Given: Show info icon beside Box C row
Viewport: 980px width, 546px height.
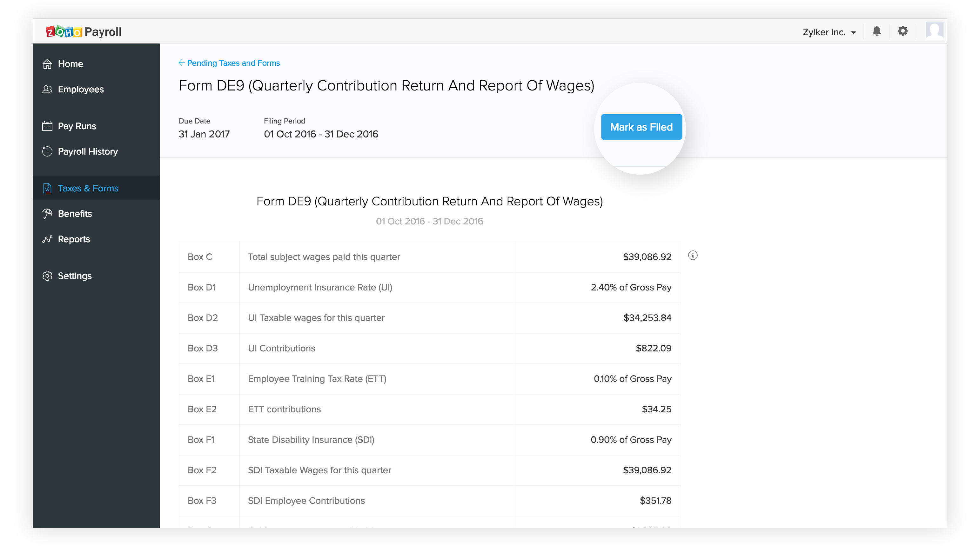Looking at the screenshot, I should (x=693, y=256).
